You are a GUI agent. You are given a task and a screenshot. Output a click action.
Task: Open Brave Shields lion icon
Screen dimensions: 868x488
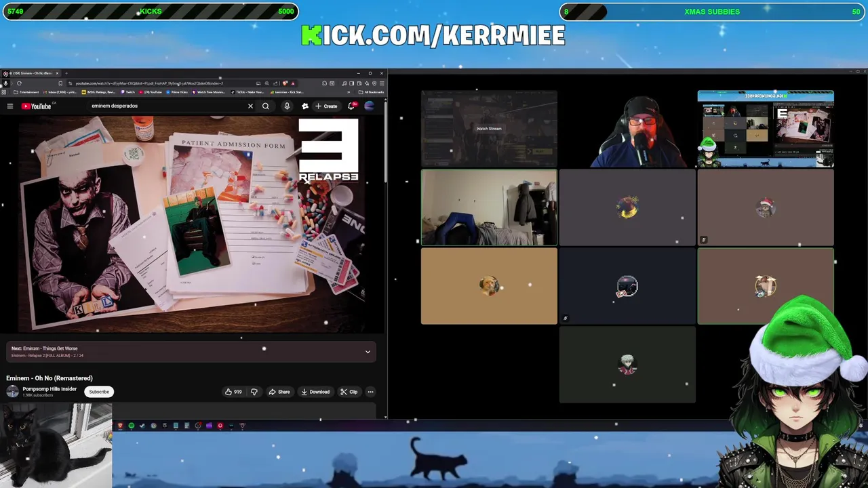(285, 83)
